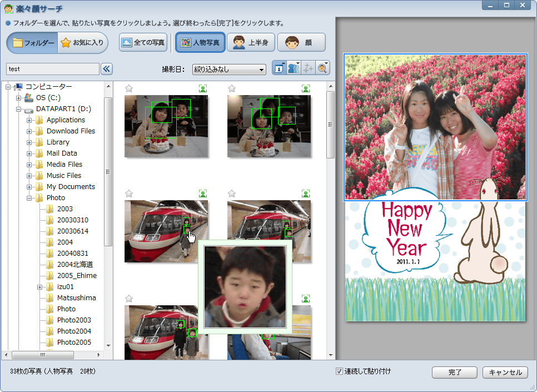Click the sort-by-date calendar icon

(279, 68)
